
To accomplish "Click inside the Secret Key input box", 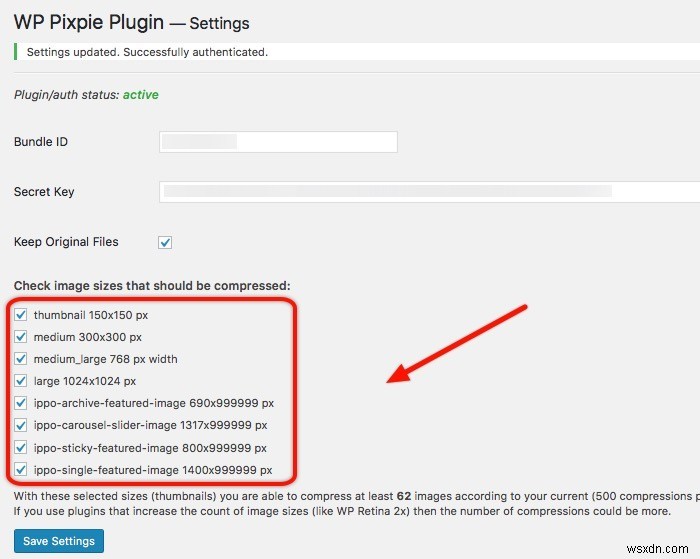I will pyautogui.click(x=430, y=192).
